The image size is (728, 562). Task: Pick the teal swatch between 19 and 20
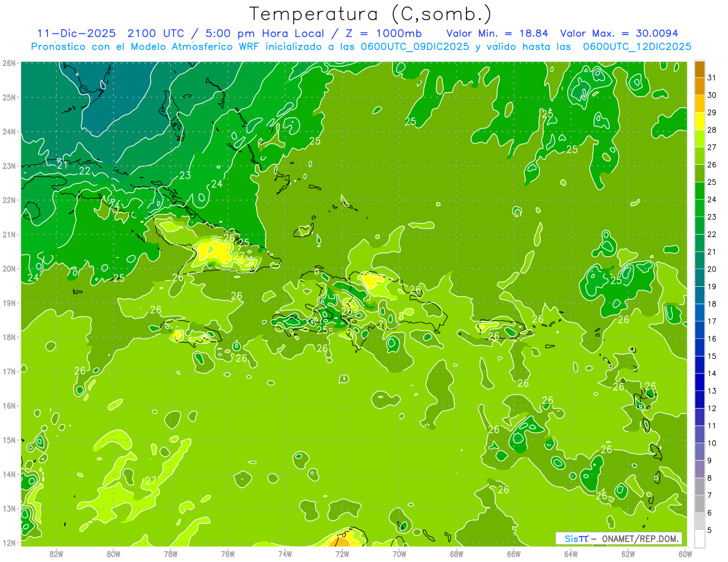(x=699, y=278)
